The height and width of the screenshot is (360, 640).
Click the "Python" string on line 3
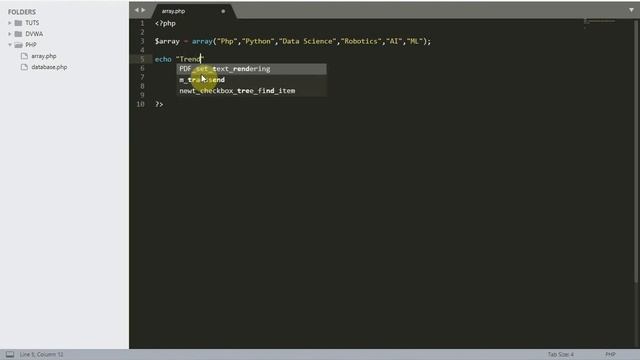coord(258,41)
